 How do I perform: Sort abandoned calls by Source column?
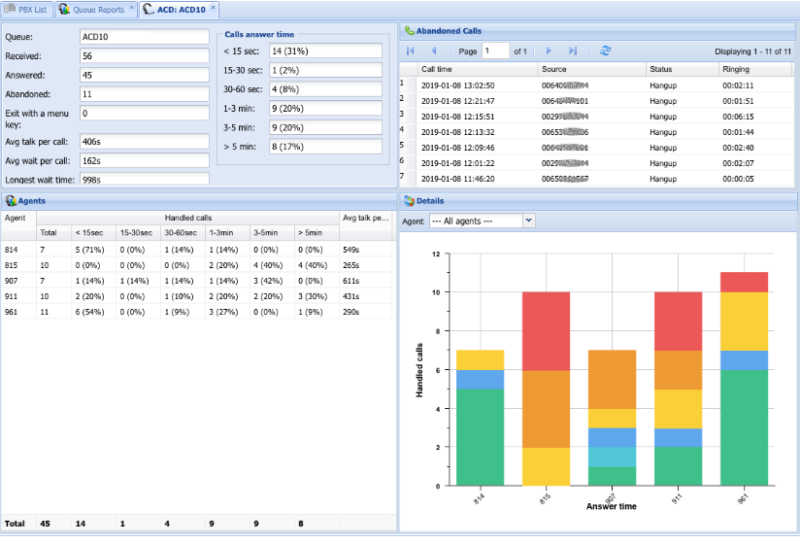[590, 69]
